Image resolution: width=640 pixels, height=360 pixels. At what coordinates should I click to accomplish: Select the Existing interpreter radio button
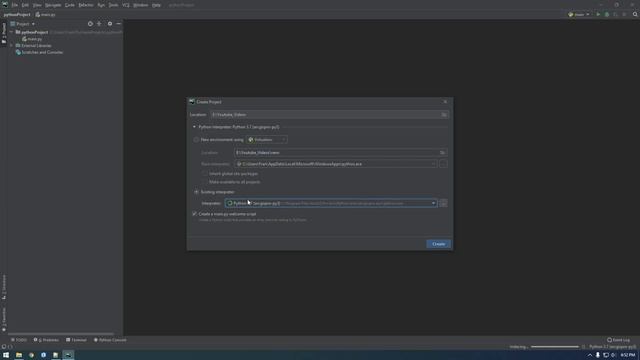[x=196, y=192]
